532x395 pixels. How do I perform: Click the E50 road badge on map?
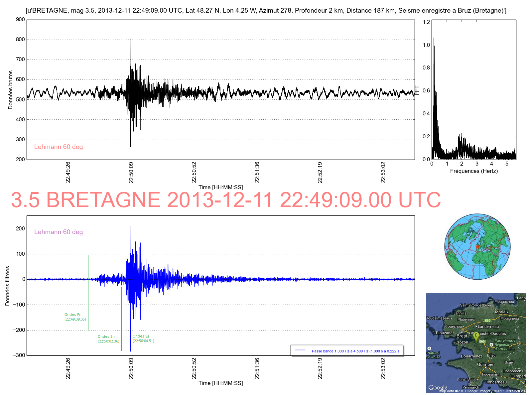click(487, 321)
